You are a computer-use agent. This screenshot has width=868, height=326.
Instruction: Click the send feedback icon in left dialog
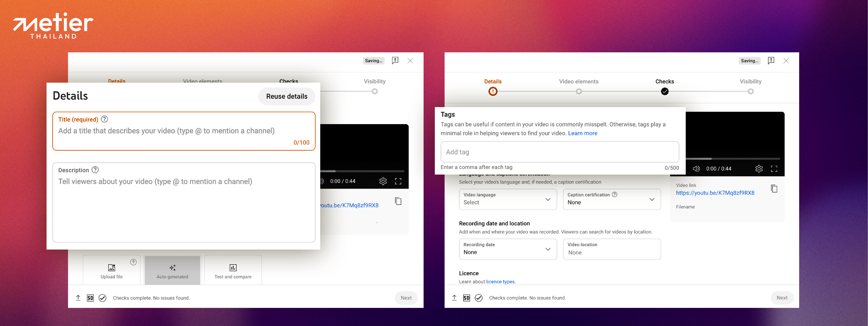pyautogui.click(x=395, y=60)
